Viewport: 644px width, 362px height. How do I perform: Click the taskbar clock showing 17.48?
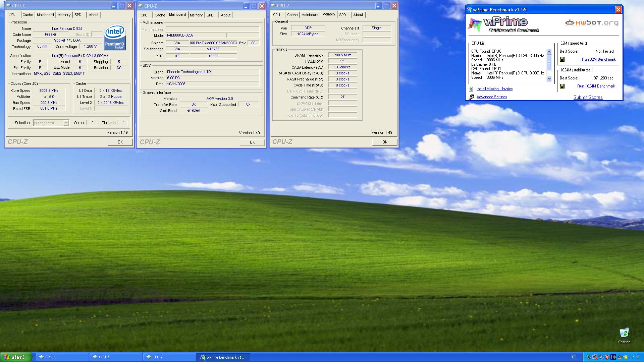pos(635,357)
